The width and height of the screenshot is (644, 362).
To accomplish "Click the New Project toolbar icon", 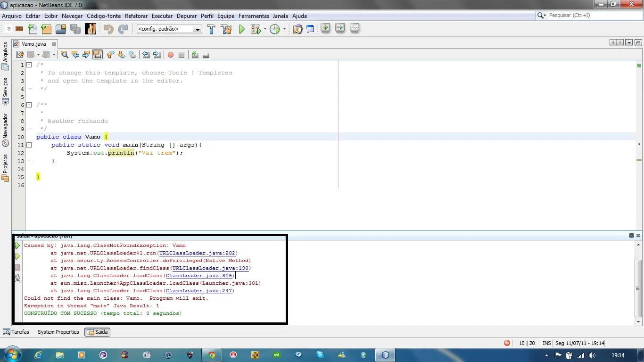I will click(x=46, y=29).
